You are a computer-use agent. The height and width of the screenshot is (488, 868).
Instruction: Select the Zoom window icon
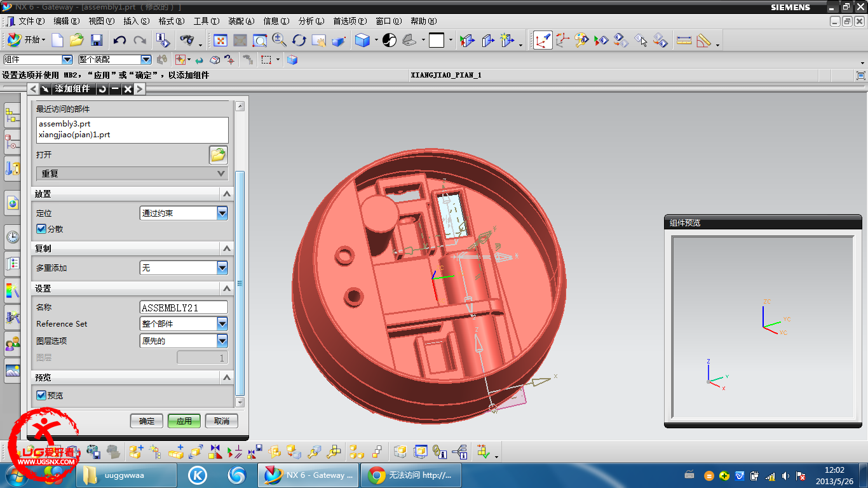[x=260, y=40]
